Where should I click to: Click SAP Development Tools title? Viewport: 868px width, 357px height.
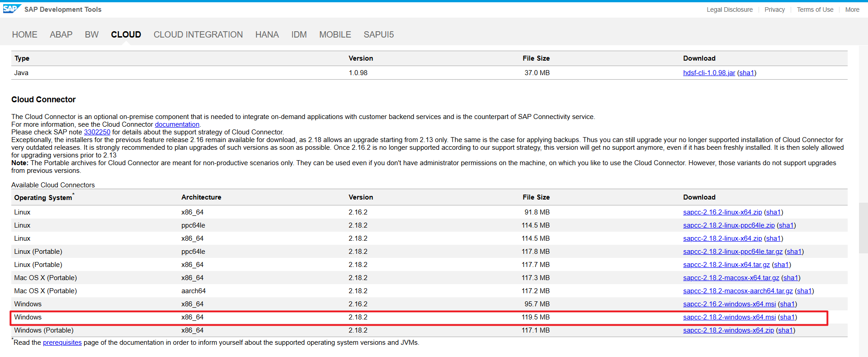tap(63, 10)
